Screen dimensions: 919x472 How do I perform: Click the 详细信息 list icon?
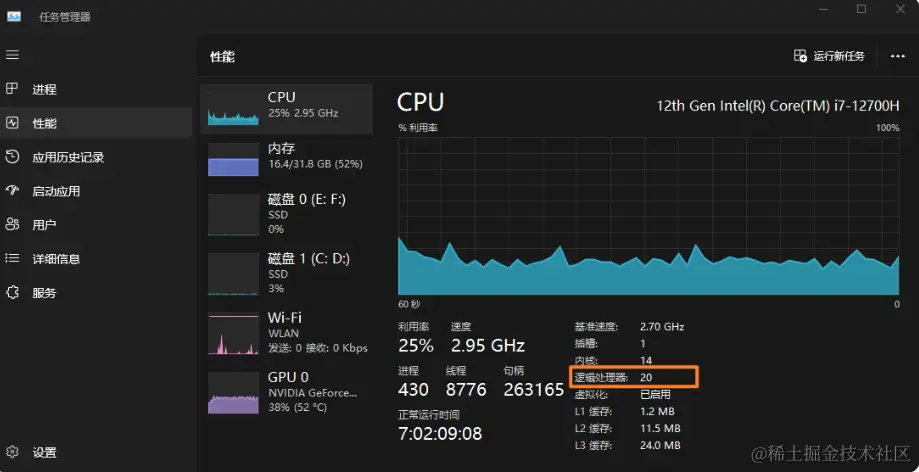tap(12, 259)
